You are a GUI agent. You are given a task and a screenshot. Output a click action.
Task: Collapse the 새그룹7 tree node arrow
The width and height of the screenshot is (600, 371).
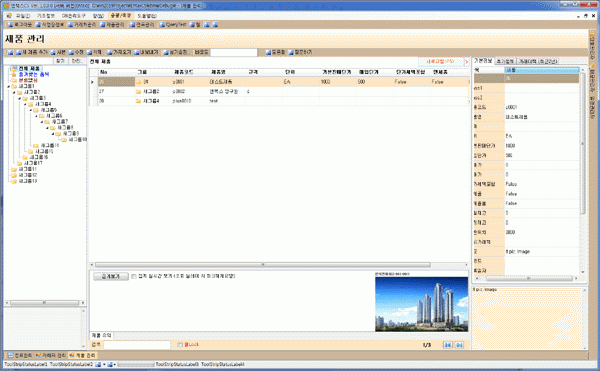pyautogui.click(x=42, y=122)
